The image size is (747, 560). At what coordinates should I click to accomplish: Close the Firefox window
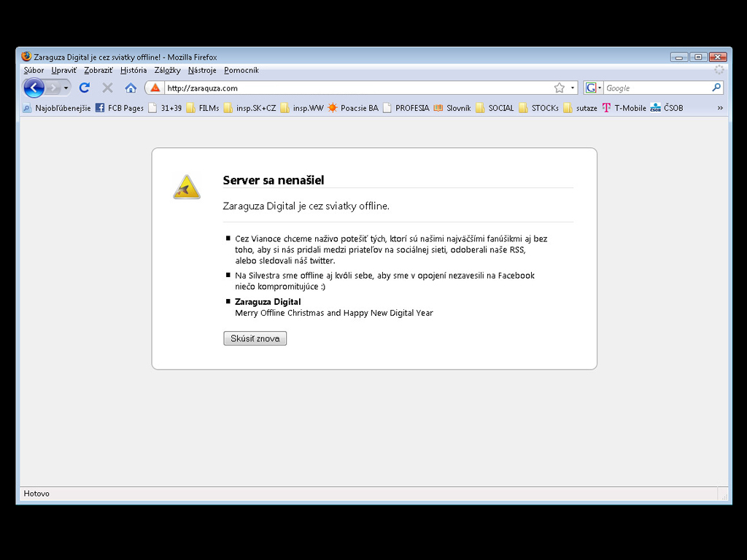[718, 57]
